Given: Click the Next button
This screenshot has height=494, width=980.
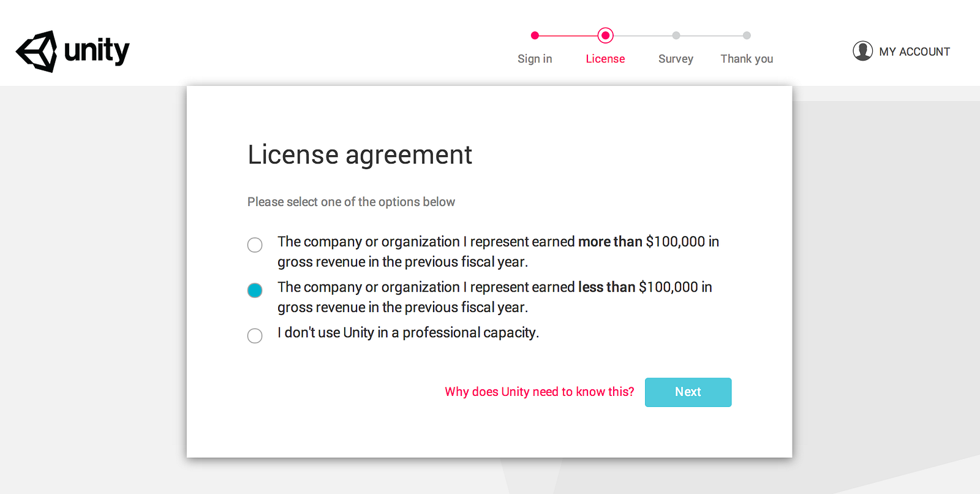Looking at the screenshot, I should pos(688,392).
